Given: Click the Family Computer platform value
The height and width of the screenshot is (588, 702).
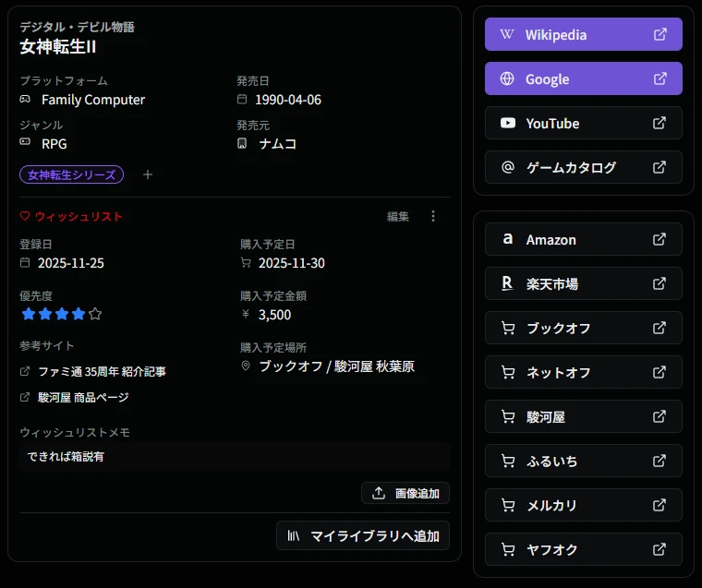Looking at the screenshot, I should 93,100.
